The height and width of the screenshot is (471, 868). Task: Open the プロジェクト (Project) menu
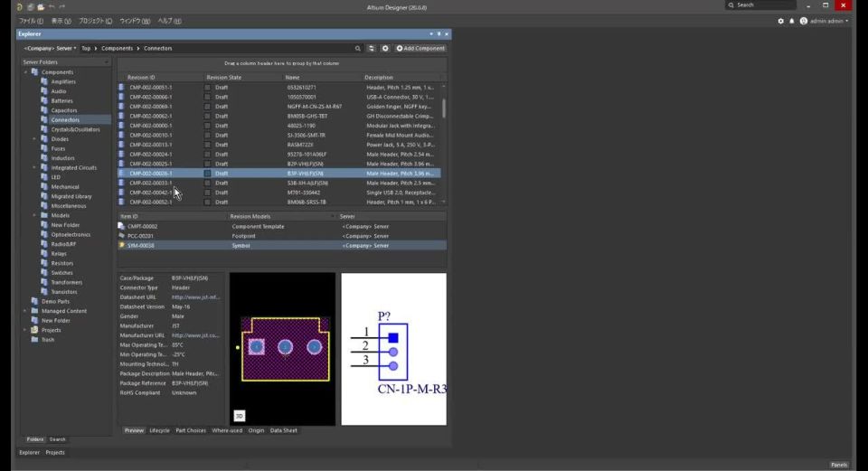(x=95, y=21)
